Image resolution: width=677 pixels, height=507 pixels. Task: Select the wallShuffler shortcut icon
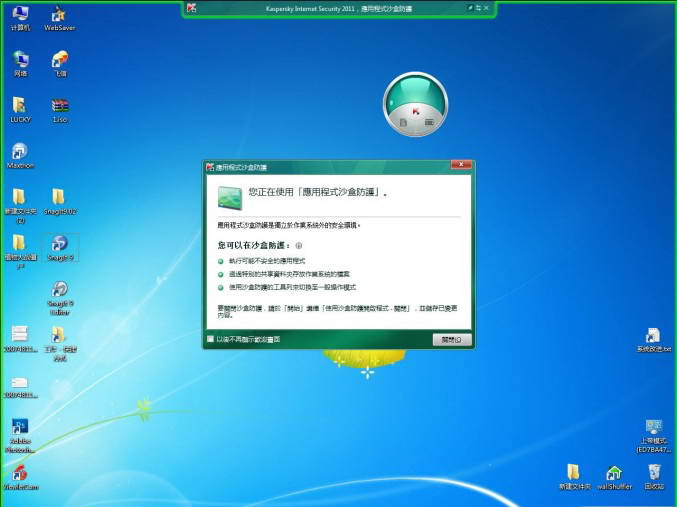(x=614, y=477)
